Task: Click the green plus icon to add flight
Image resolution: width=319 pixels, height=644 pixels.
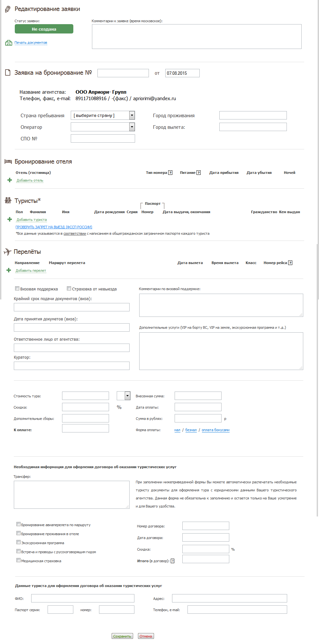Action: [x=9, y=270]
